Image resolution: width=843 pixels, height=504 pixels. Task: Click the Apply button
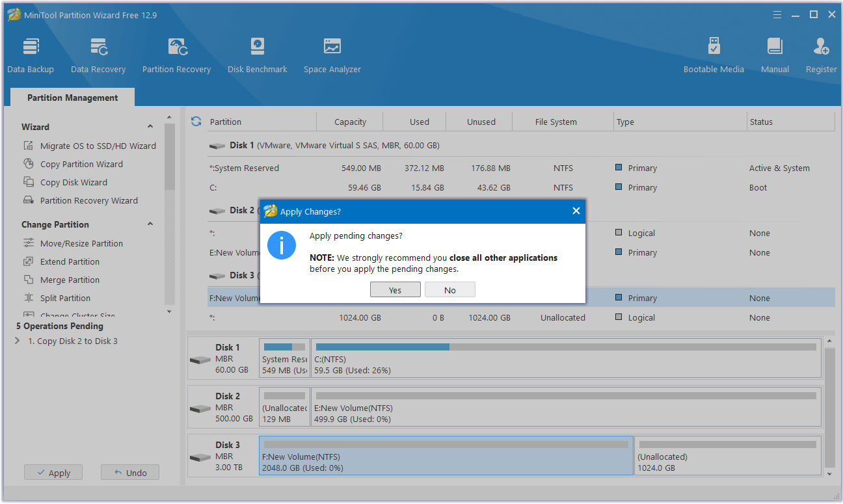point(53,473)
